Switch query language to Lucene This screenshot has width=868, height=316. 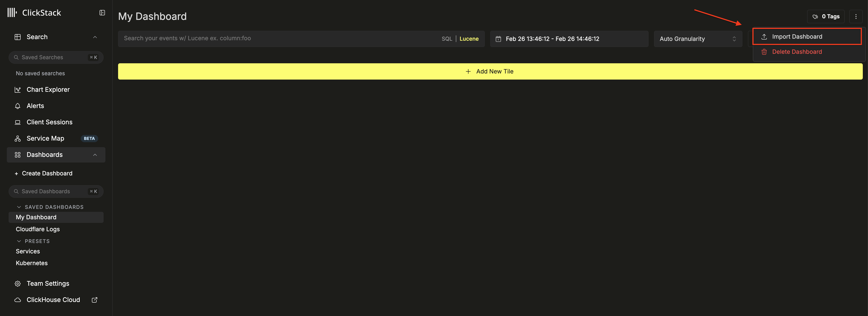(x=469, y=39)
